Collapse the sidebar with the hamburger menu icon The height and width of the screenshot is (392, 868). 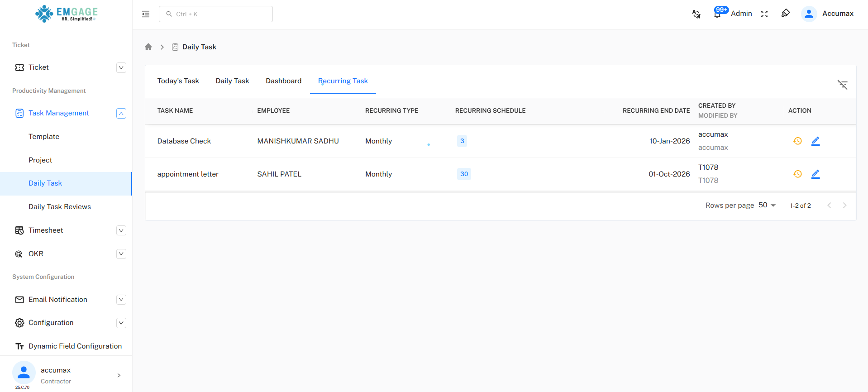coord(146,14)
